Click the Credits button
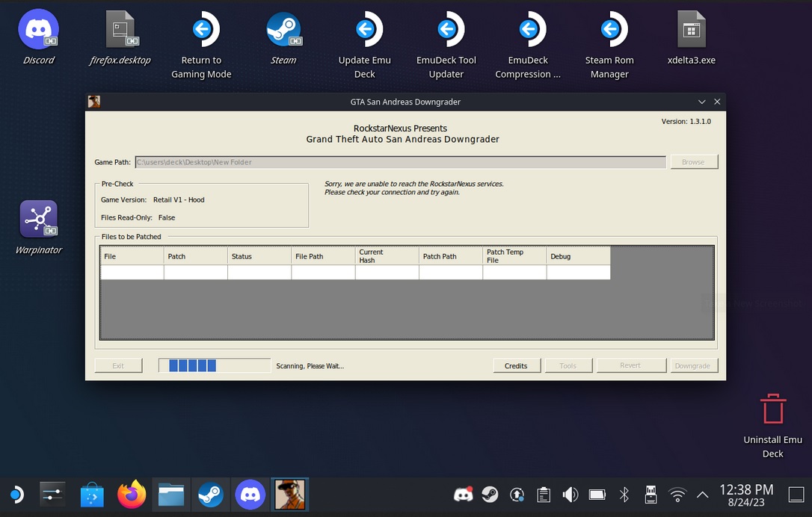The height and width of the screenshot is (517, 812). tap(516, 365)
